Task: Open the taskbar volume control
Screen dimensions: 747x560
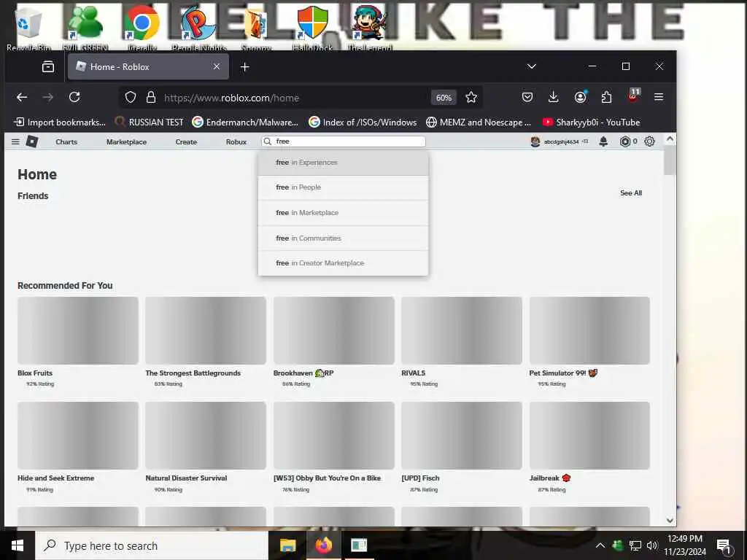Action: [651, 545]
